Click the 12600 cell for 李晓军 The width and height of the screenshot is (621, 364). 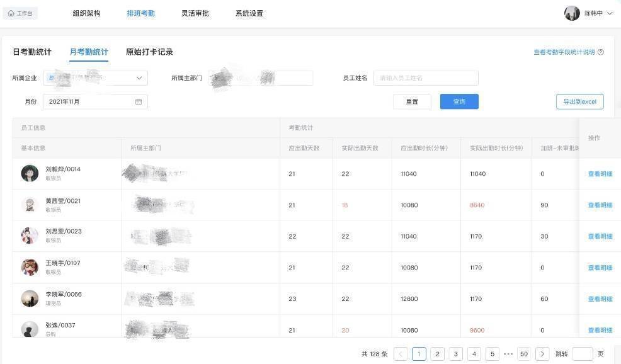409,299
